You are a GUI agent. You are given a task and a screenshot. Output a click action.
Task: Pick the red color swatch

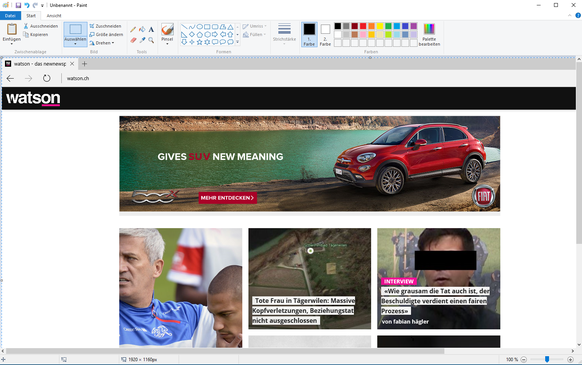363,26
